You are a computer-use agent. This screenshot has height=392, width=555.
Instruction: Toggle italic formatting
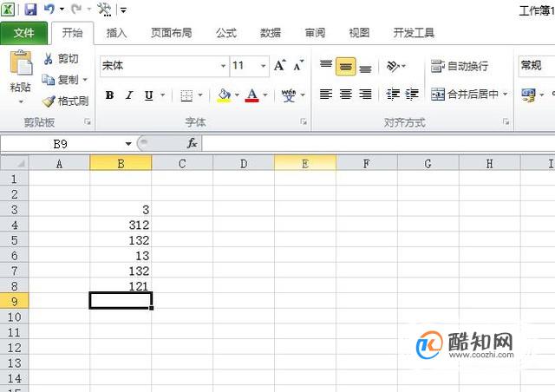click(129, 95)
